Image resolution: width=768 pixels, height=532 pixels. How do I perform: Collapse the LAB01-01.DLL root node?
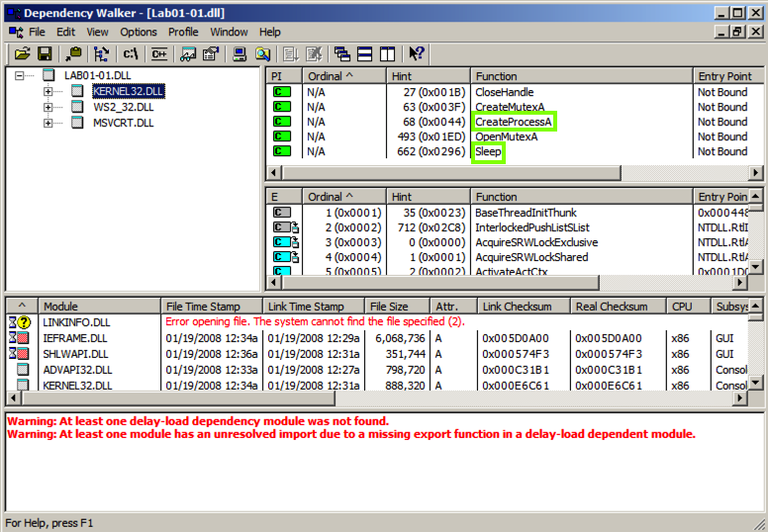pyautogui.click(x=20, y=76)
